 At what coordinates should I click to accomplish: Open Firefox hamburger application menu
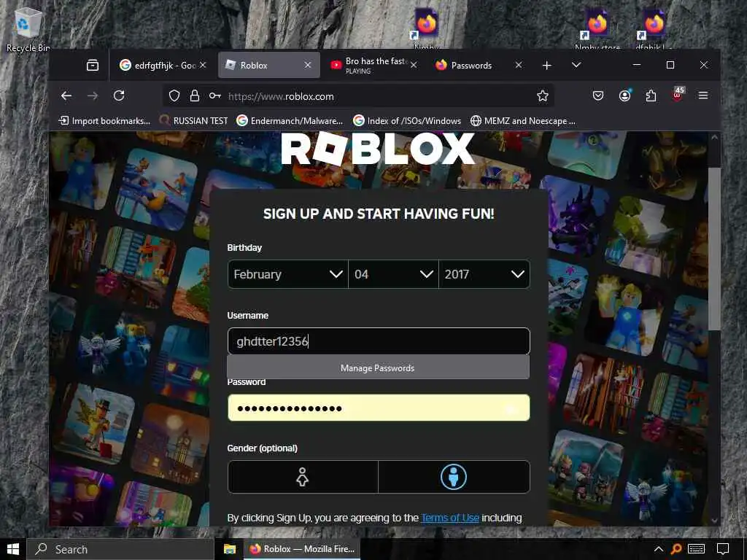703,96
